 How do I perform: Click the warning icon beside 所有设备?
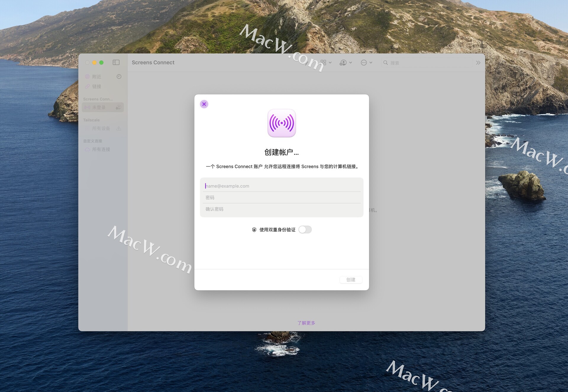(x=119, y=128)
